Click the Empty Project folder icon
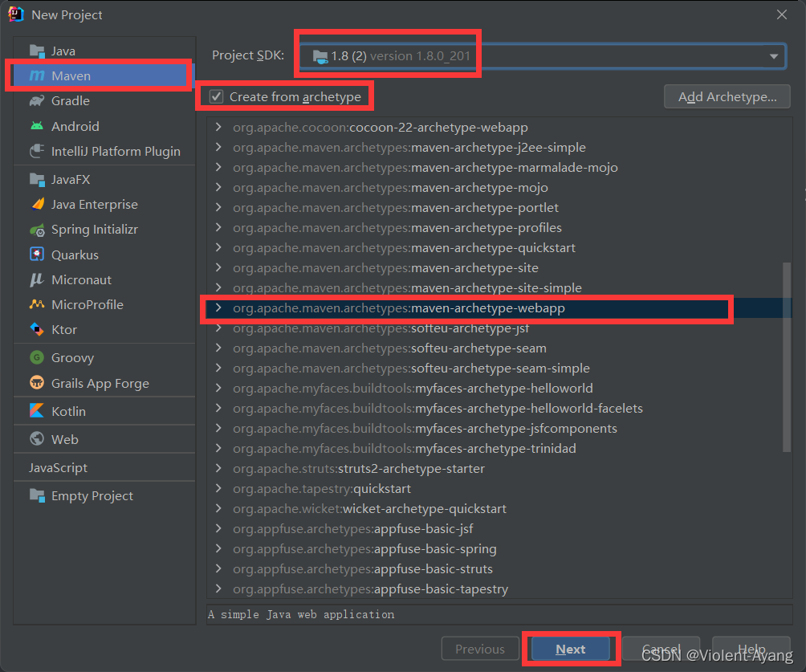The width and height of the screenshot is (806, 672). click(x=37, y=495)
